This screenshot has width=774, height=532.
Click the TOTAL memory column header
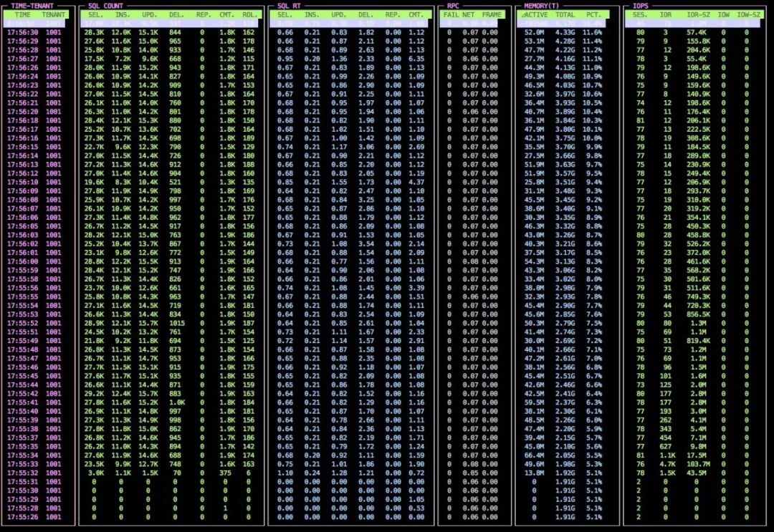point(565,15)
